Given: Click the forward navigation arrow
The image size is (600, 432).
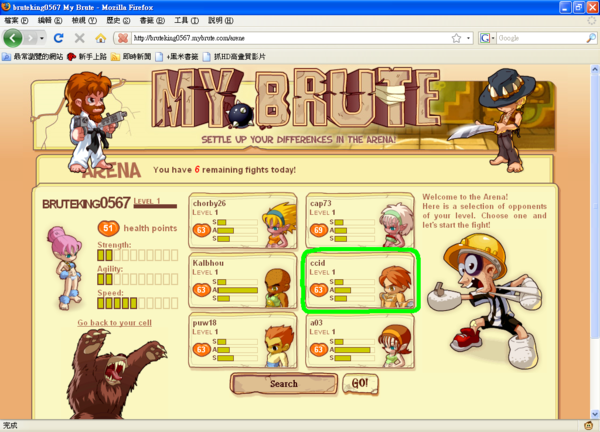Looking at the screenshot, I should tap(31, 38).
